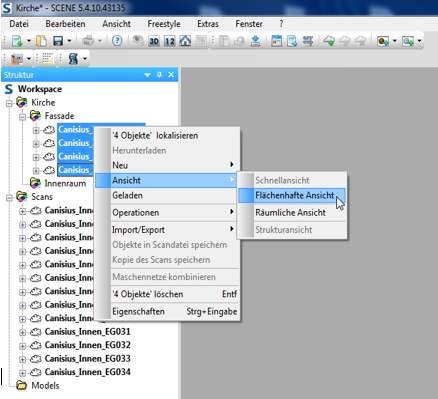Image resolution: width=438 pixels, height=399 pixels.
Task: Select Räumliche Ansicht in the submenu
Action: pos(292,213)
